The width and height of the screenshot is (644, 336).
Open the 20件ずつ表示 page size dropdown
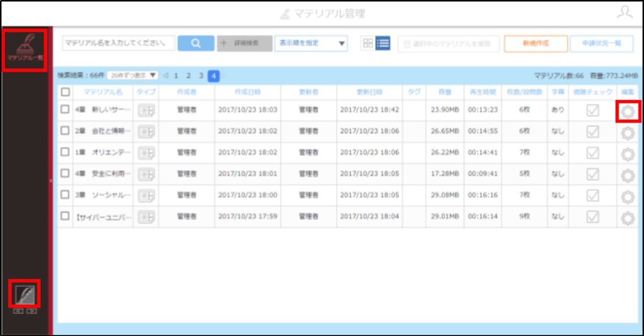[133, 75]
